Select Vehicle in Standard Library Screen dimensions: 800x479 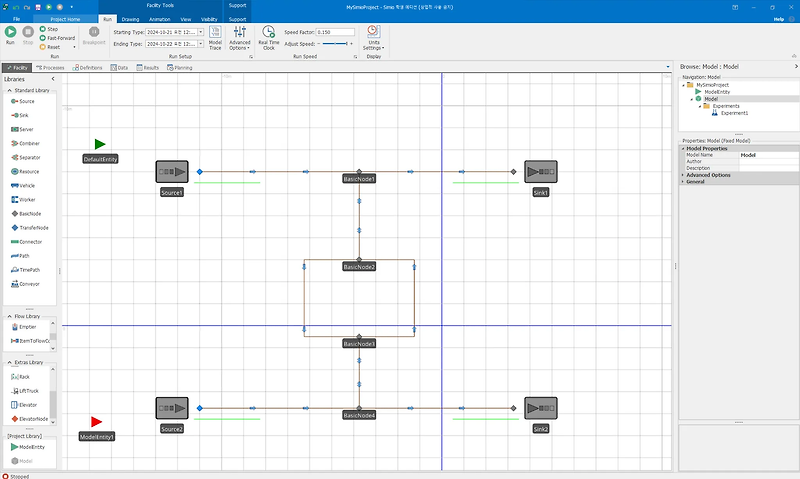23,186
